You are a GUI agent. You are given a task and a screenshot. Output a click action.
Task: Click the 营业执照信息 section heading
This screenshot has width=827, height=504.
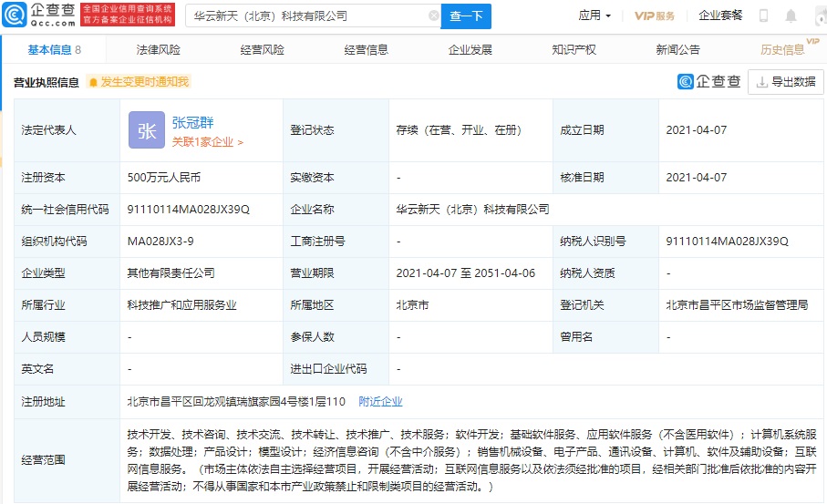(x=46, y=82)
